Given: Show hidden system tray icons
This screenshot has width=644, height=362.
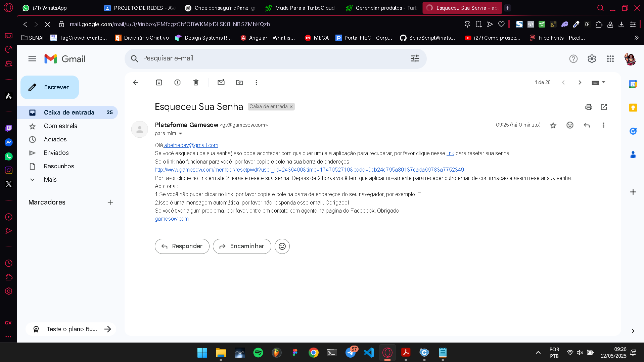Looking at the screenshot, I should 538,353.
